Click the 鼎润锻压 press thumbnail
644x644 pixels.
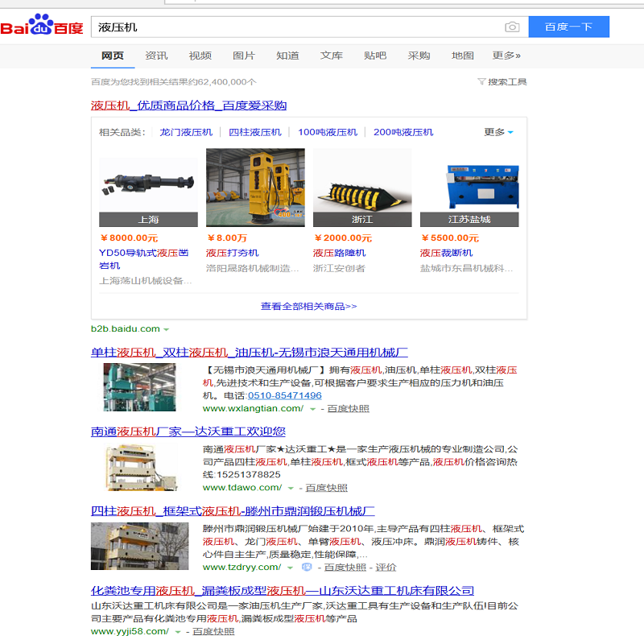[x=139, y=547]
